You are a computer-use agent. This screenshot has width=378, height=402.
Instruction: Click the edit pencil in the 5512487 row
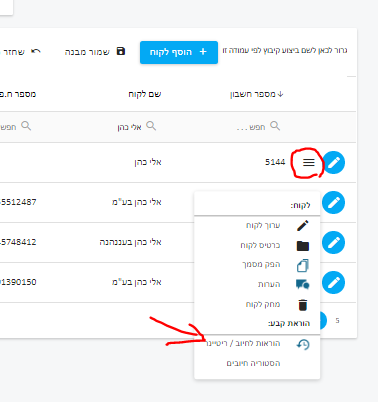pos(334,202)
